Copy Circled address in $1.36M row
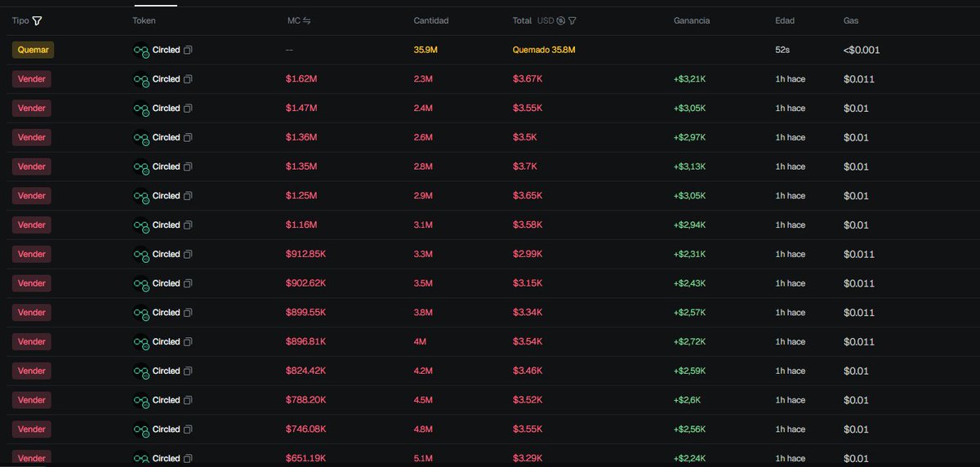The image size is (980, 467). tap(188, 137)
